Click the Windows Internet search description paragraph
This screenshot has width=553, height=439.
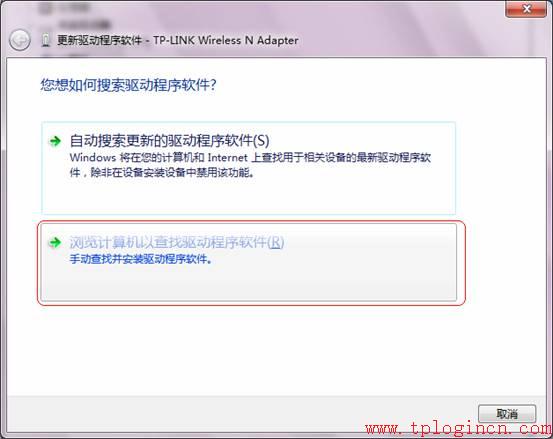(x=250, y=165)
